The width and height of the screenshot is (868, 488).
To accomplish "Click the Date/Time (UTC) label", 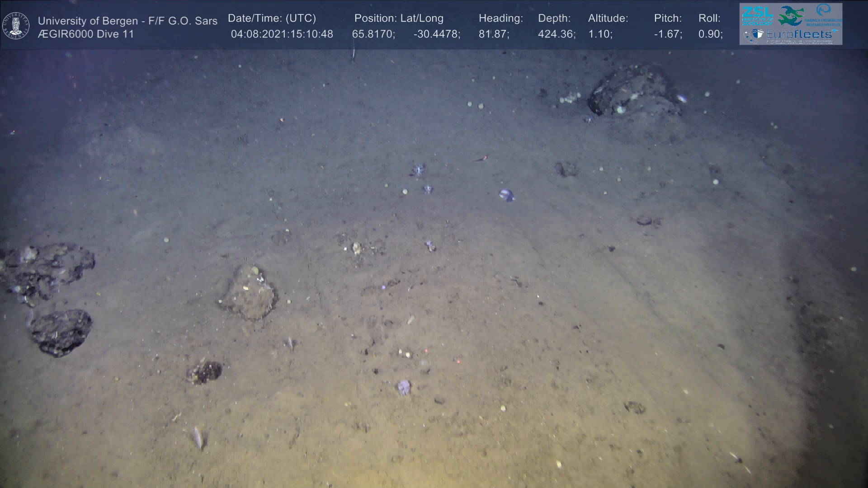I will point(272,19).
